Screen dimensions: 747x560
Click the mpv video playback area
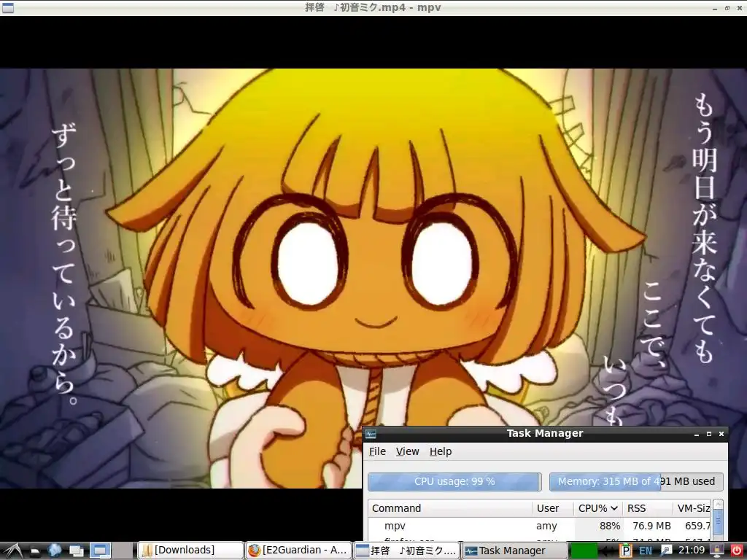373,278
